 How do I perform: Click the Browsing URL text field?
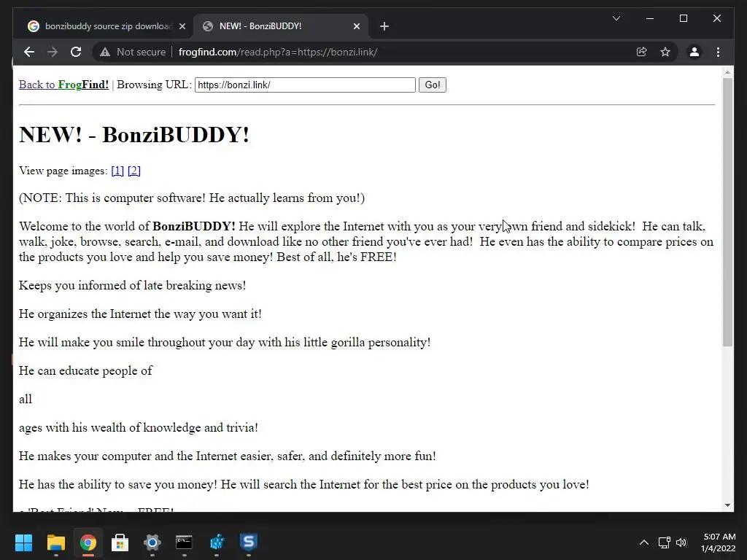pyautogui.click(x=305, y=85)
